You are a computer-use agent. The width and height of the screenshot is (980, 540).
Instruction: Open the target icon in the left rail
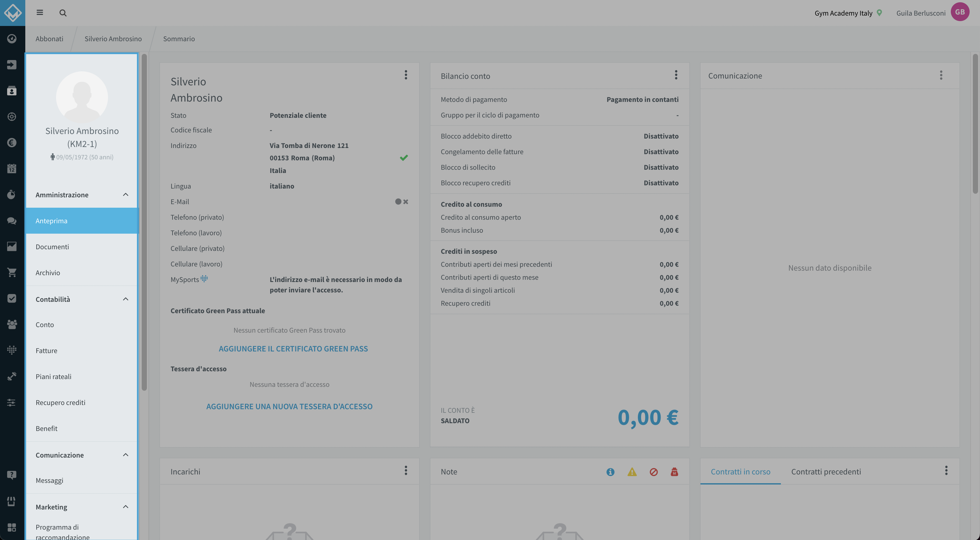(12, 117)
